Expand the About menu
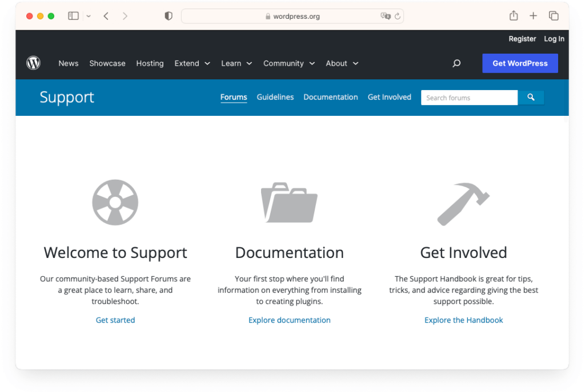 (342, 63)
